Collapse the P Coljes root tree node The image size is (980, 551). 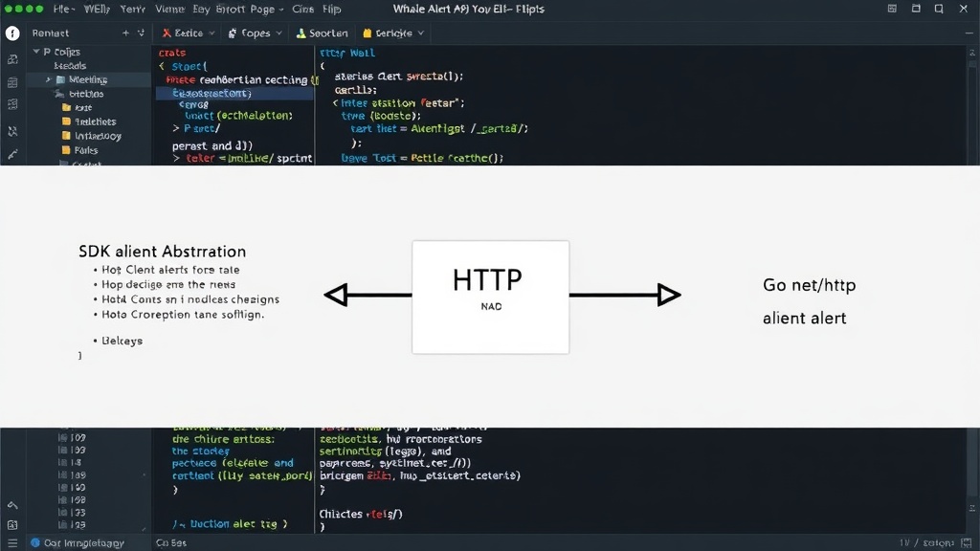[36, 52]
